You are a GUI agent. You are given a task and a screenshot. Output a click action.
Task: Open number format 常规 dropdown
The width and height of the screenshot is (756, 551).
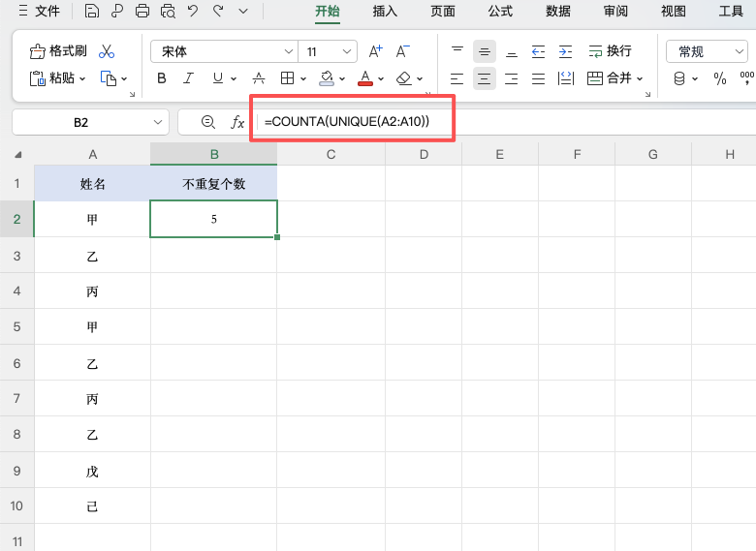click(707, 51)
